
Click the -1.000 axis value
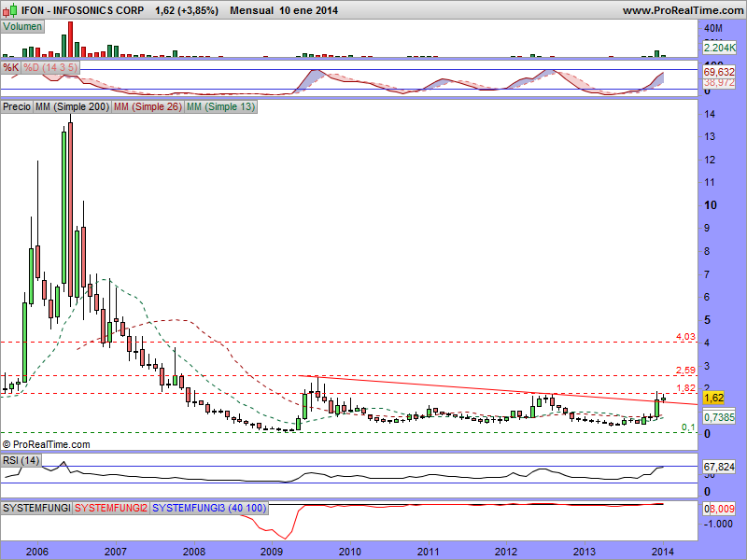coord(717,524)
